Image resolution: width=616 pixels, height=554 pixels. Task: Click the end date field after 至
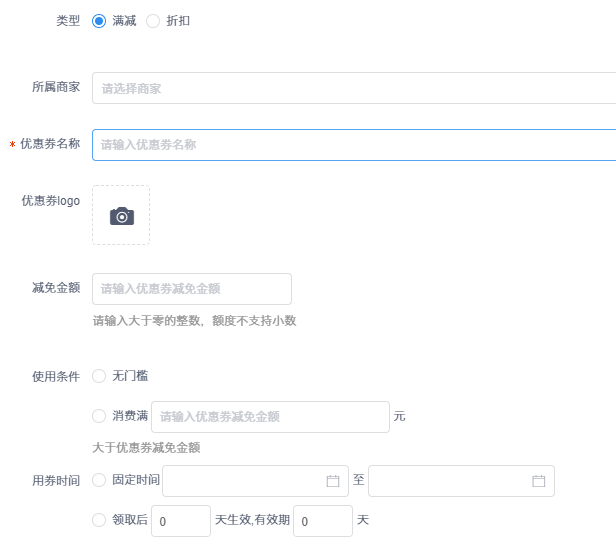[x=450, y=481]
